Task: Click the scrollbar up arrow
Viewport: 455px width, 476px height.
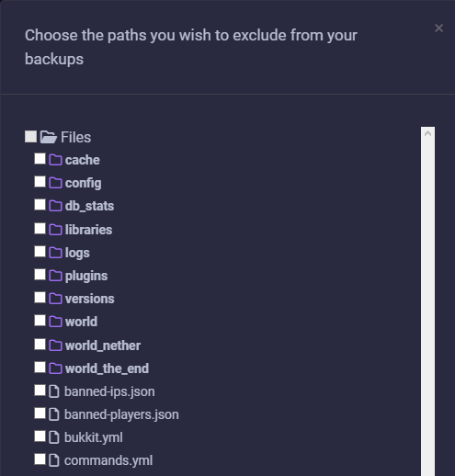Action: pos(427,133)
